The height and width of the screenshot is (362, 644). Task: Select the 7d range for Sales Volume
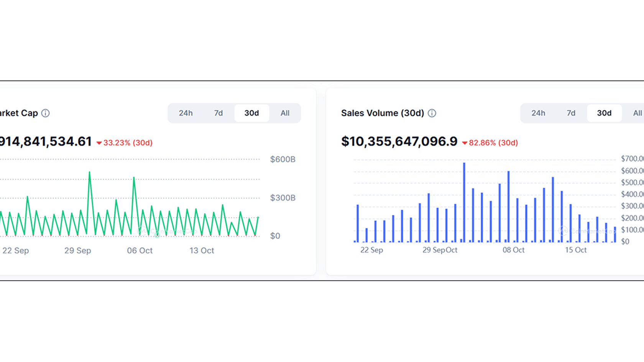tap(571, 113)
